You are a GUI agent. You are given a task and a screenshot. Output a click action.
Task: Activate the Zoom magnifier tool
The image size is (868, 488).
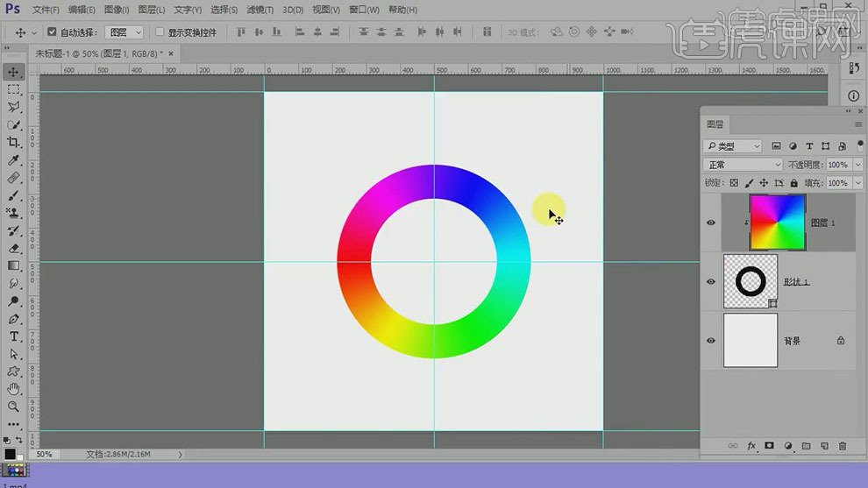13,407
